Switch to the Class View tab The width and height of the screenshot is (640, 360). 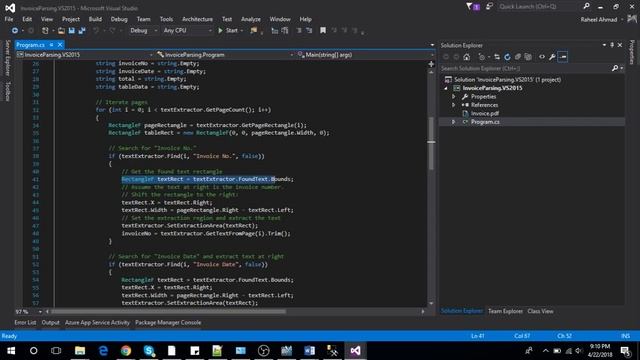pos(540,311)
